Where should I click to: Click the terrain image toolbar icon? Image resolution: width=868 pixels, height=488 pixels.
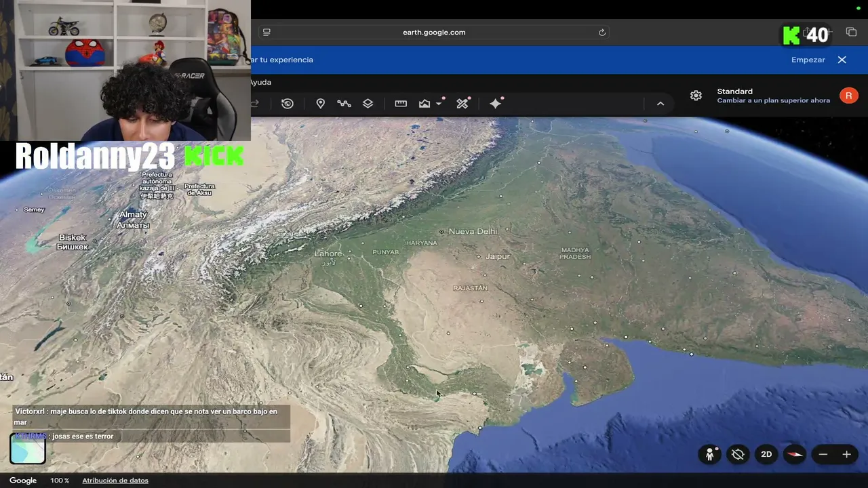pyautogui.click(x=425, y=104)
